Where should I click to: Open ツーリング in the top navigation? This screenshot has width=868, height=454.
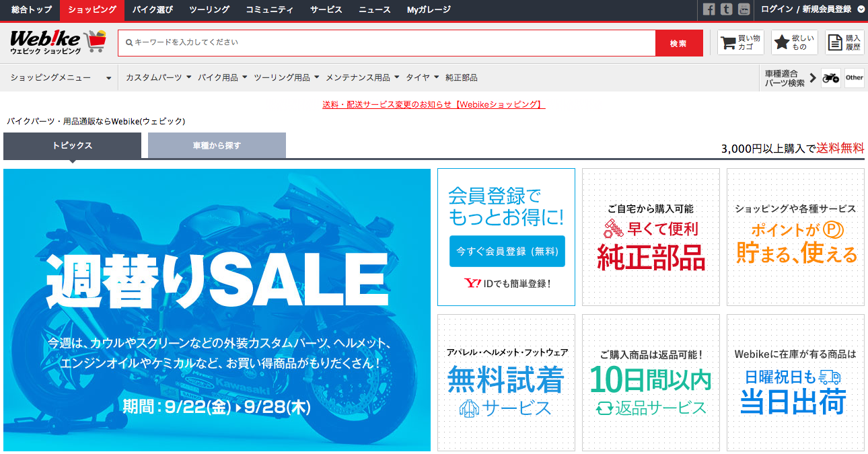coord(209,9)
